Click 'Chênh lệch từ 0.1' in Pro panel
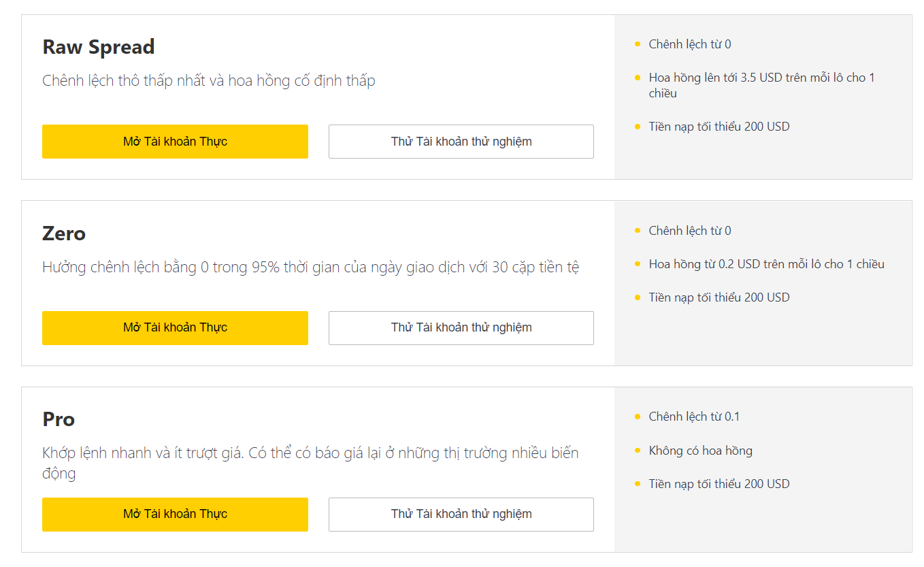Screen dimensions: 924x567 pos(693,417)
